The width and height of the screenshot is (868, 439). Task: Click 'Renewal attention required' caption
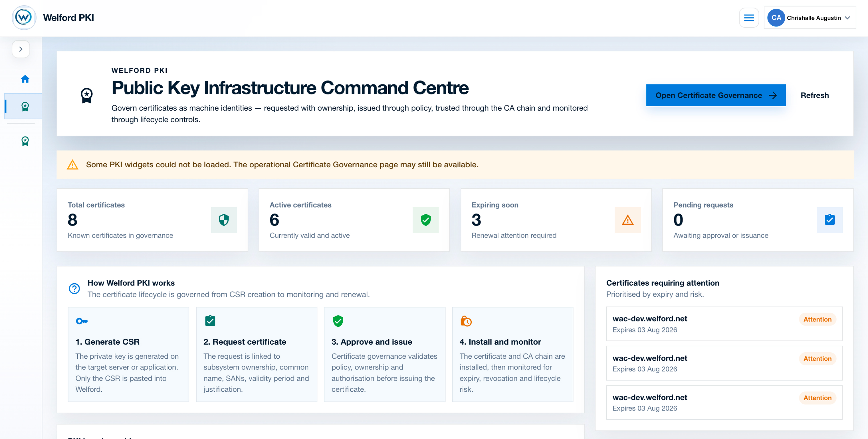(514, 235)
